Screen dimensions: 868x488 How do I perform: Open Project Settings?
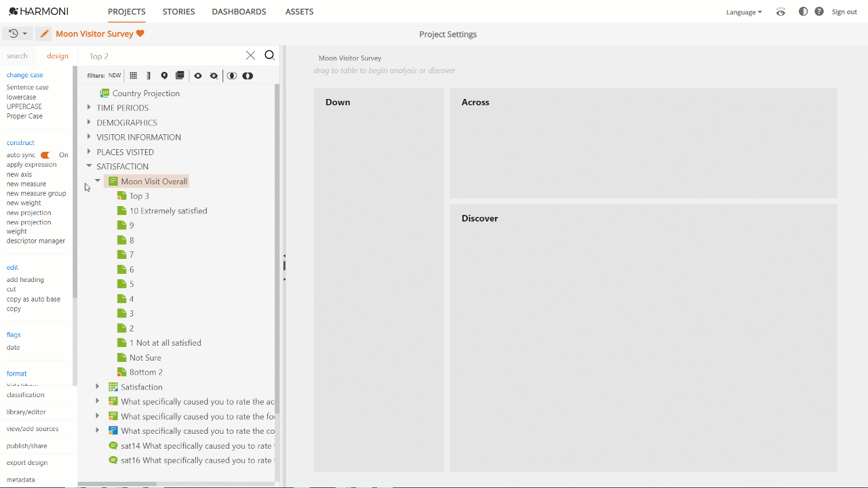pos(448,35)
